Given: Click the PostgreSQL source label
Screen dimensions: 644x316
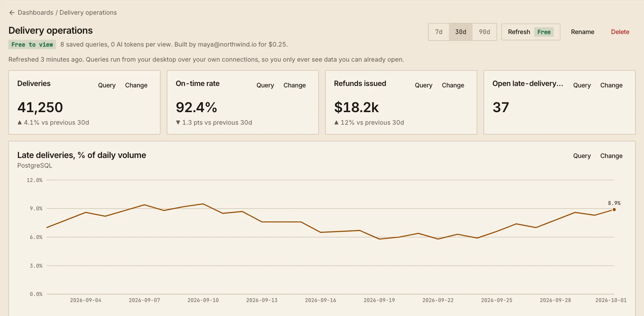Looking at the screenshot, I should (35, 166).
